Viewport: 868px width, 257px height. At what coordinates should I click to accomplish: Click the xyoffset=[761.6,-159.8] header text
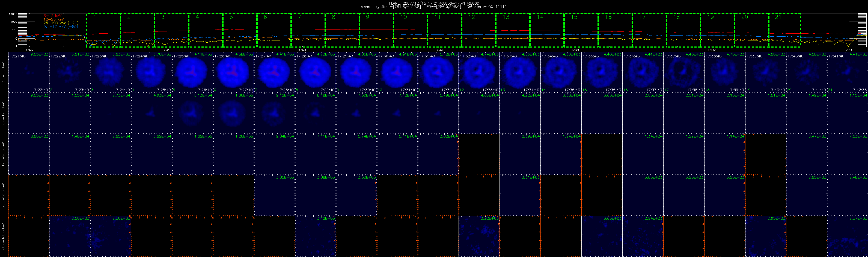click(398, 7)
